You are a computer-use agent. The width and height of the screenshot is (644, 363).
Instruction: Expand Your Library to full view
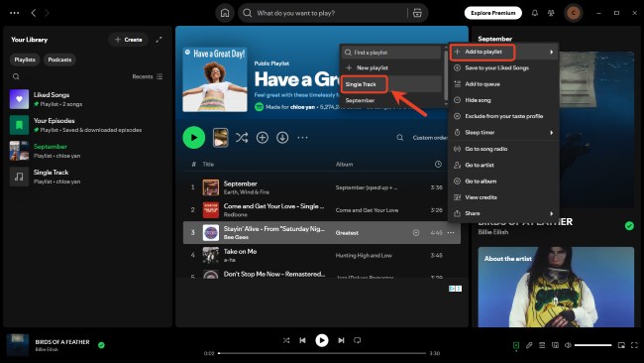[159, 40]
